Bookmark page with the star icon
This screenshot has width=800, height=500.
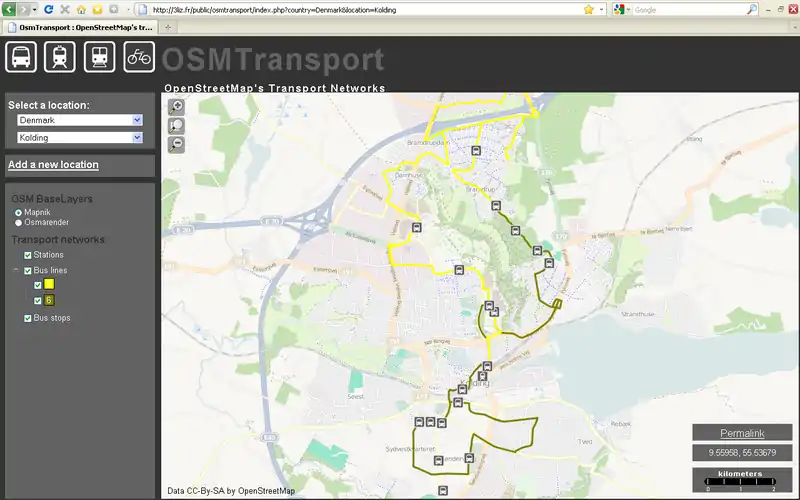[589, 9]
